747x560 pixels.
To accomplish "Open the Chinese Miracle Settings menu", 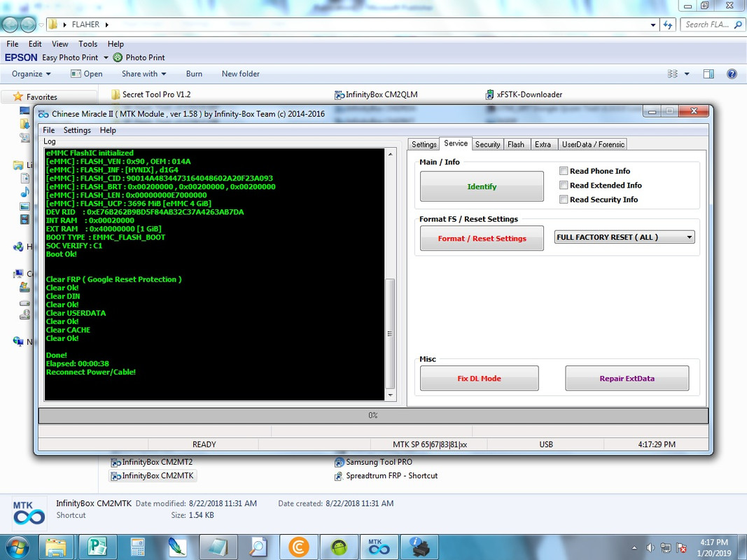I will pyautogui.click(x=77, y=130).
